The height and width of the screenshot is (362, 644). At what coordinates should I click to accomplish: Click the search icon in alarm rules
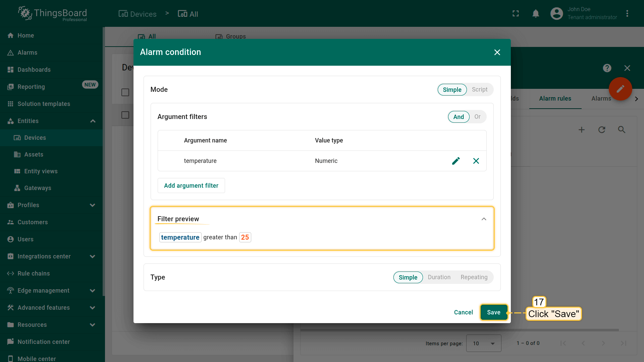tap(622, 130)
